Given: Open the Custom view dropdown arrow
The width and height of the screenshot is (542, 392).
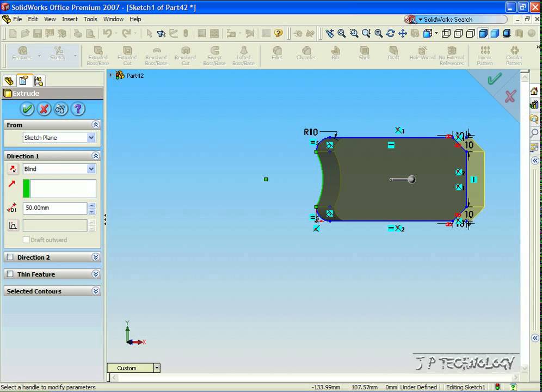Looking at the screenshot, I should point(157,368).
